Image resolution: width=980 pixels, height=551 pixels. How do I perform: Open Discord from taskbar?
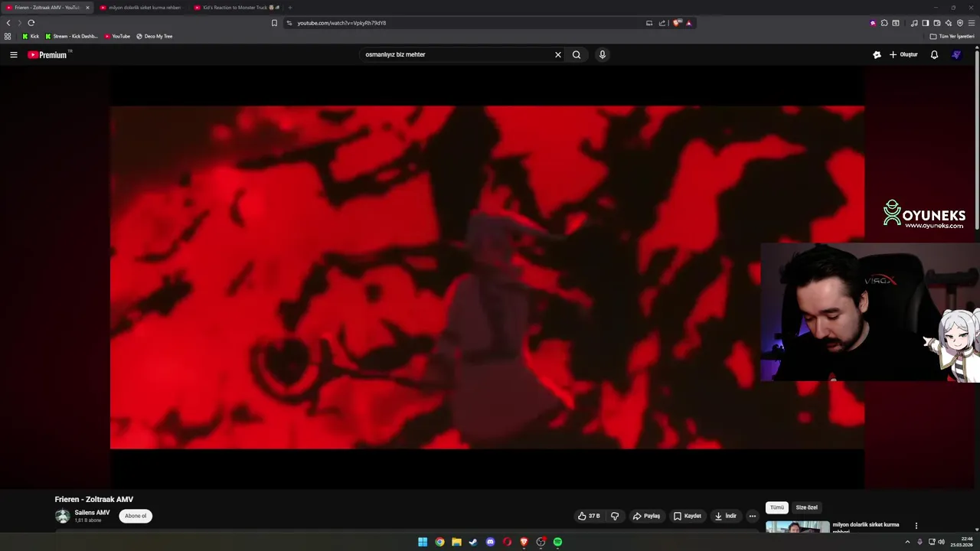coord(490,542)
